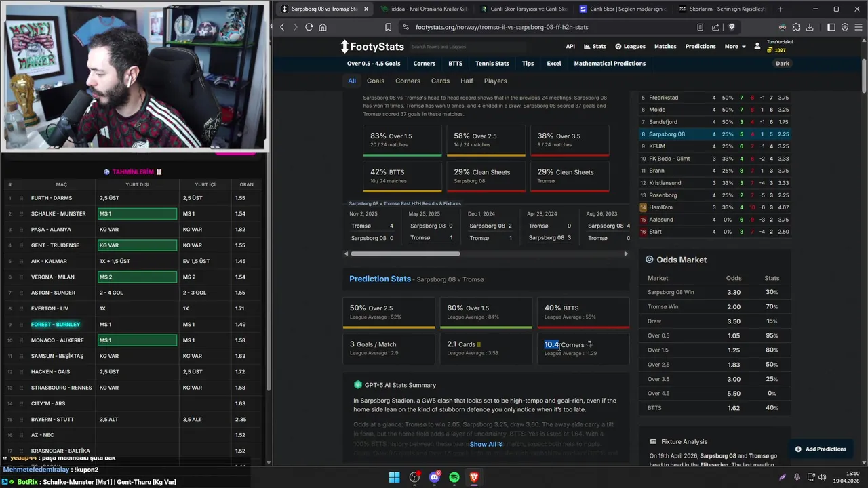Toggle Dark mode switch
Viewport: 868px width, 488px height.
(783, 64)
